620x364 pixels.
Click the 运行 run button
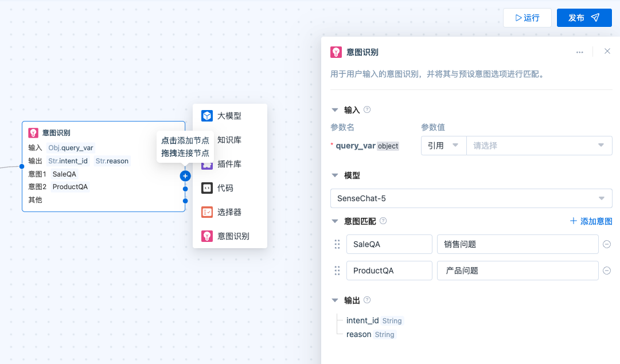527,18
